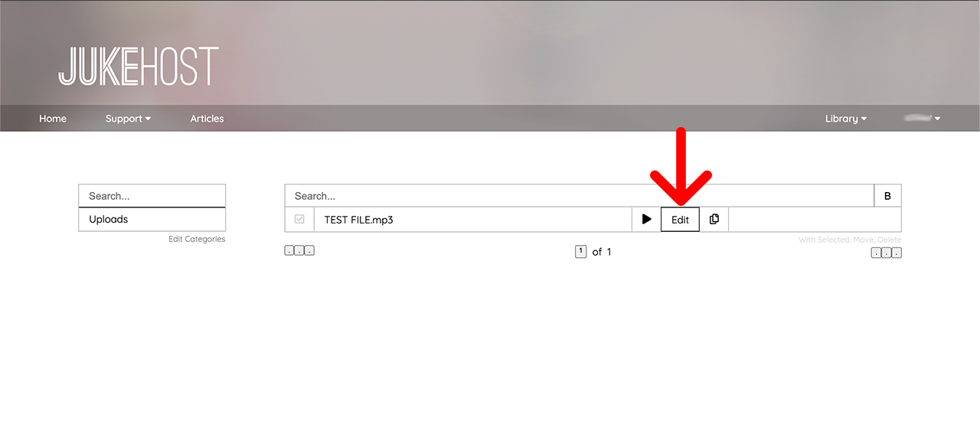980x444 pixels.
Task: Click the first dotted button at bottom-left of list
Action: click(x=289, y=250)
